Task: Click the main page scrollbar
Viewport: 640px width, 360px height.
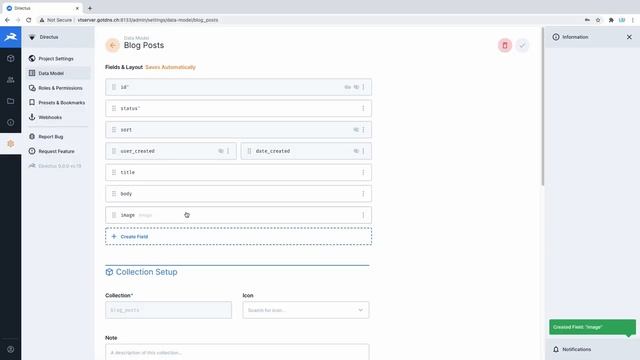Action: point(542,106)
